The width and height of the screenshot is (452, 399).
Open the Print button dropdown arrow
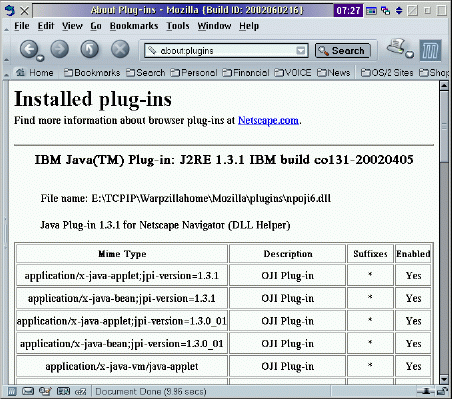(x=410, y=54)
